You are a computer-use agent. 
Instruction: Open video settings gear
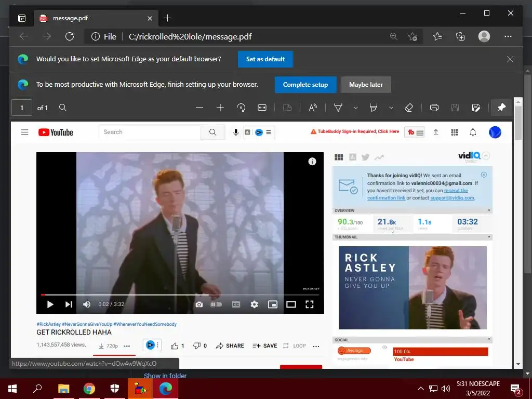coord(254,304)
